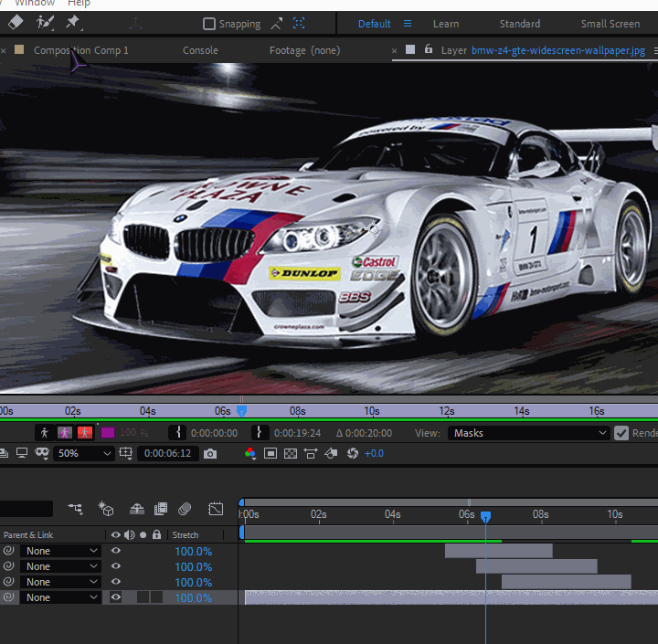Select the Puppet Pin tool
This screenshot has width=658, height=644.
(73, 23)
